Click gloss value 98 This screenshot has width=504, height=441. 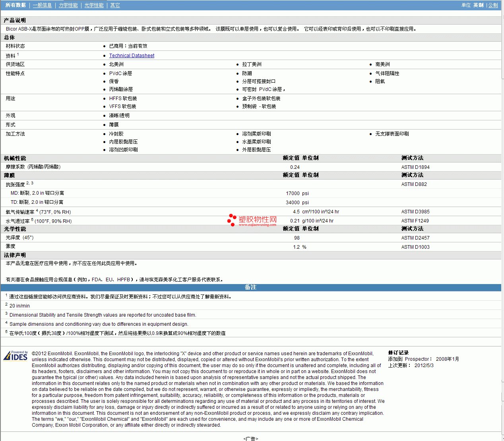[x=297, y=238]
